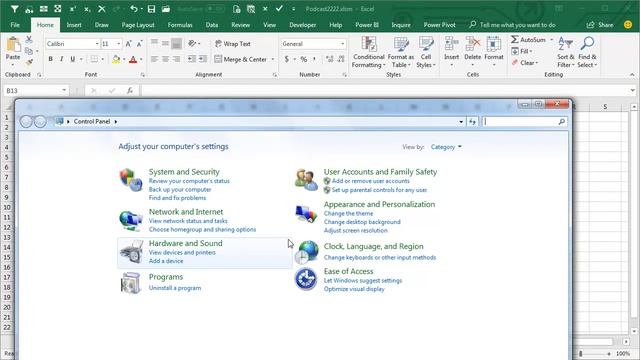The height and width of the screenshot is (360, 640).
Task: Open the Data ribbon tab
Action: click(x=212, y=25)
